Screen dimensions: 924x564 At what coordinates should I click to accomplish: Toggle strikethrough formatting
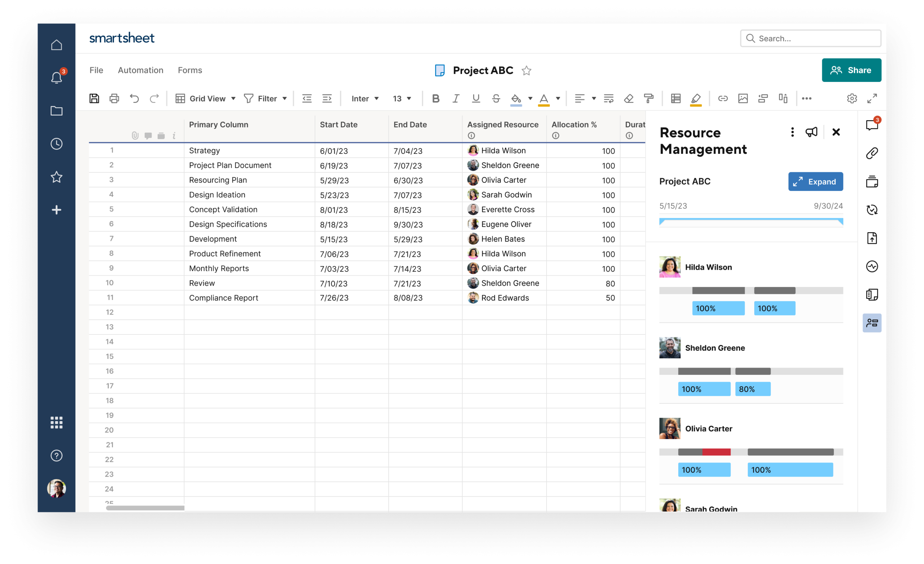(496, 98)
